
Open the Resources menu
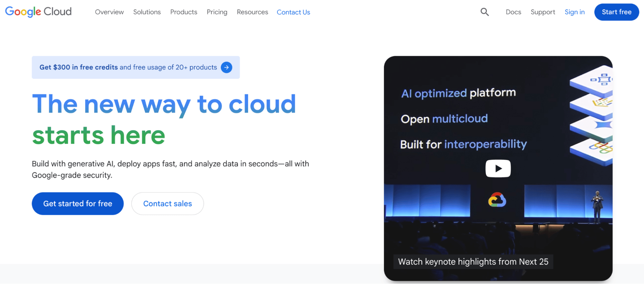coord(252,12)
